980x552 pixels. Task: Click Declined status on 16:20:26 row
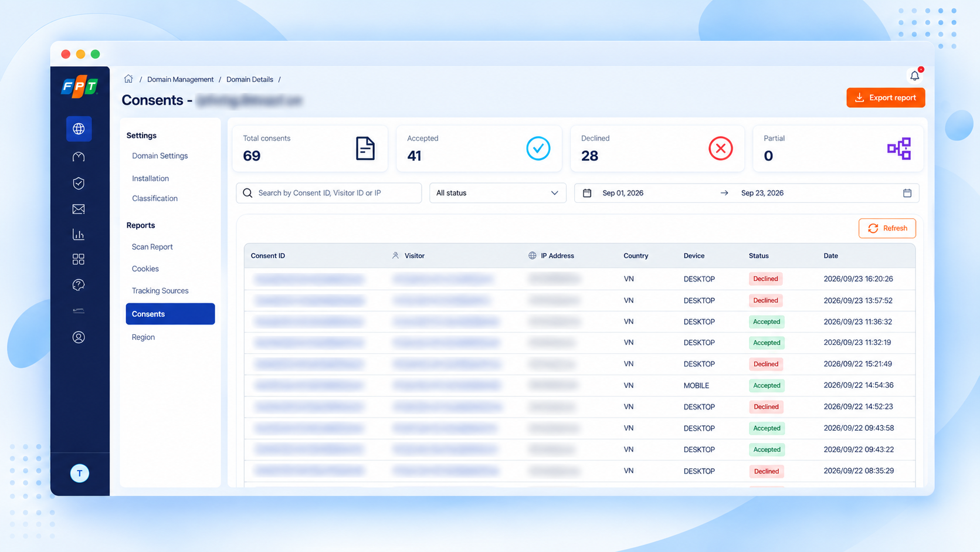click(x=765, y=279)
